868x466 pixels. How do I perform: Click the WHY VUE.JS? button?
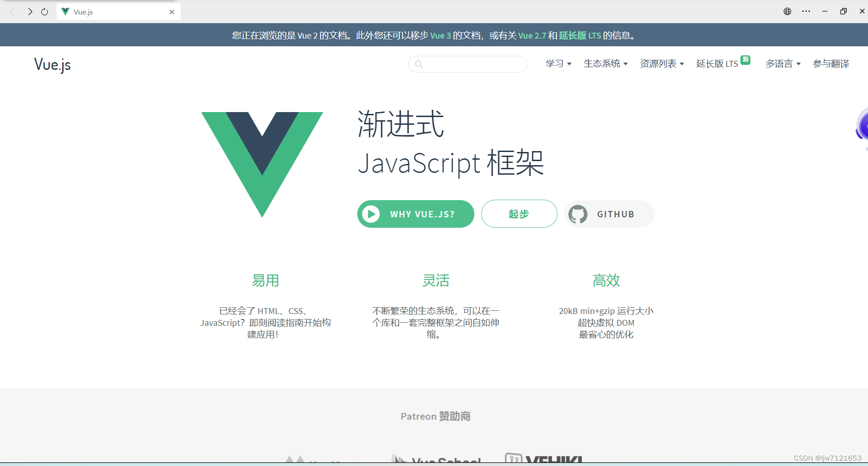click(415, 214)
